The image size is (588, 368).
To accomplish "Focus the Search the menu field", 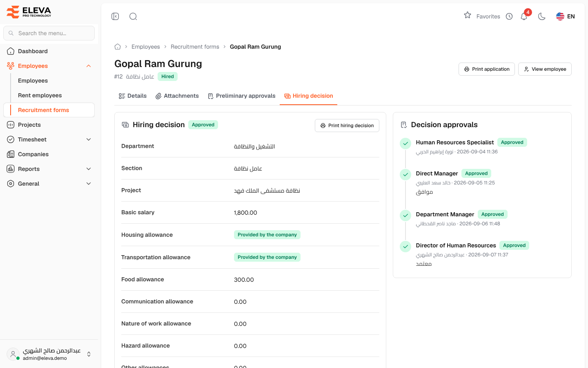I will pyautogui.click(x=49, y=33).
